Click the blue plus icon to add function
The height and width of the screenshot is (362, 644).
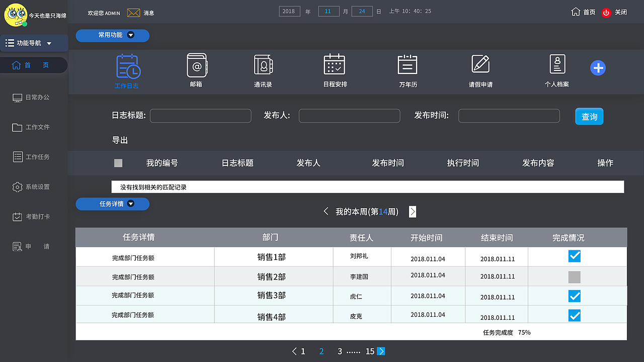click(x=598, y=67)
